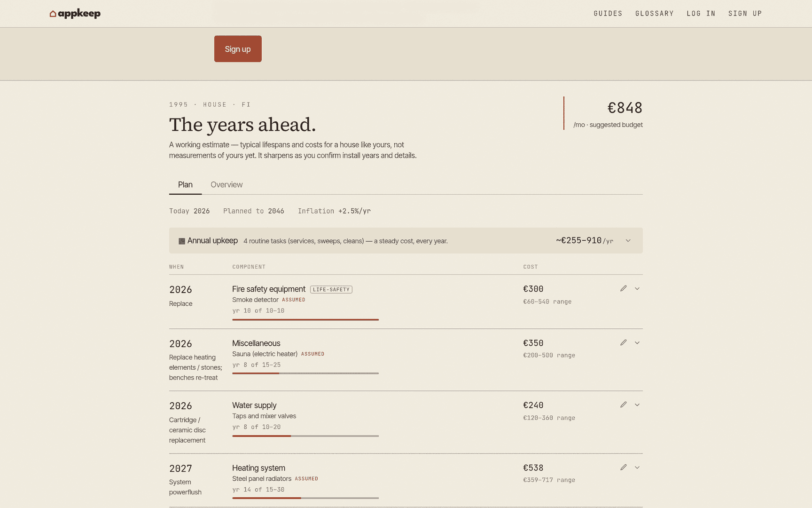Screen dimensions: 812x508
Task: Click the Sauna lifespan progress bar
Action: click(305, 373)
